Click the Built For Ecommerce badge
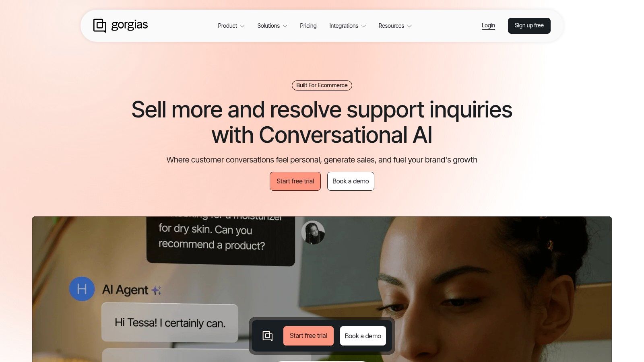 point(322,85)
